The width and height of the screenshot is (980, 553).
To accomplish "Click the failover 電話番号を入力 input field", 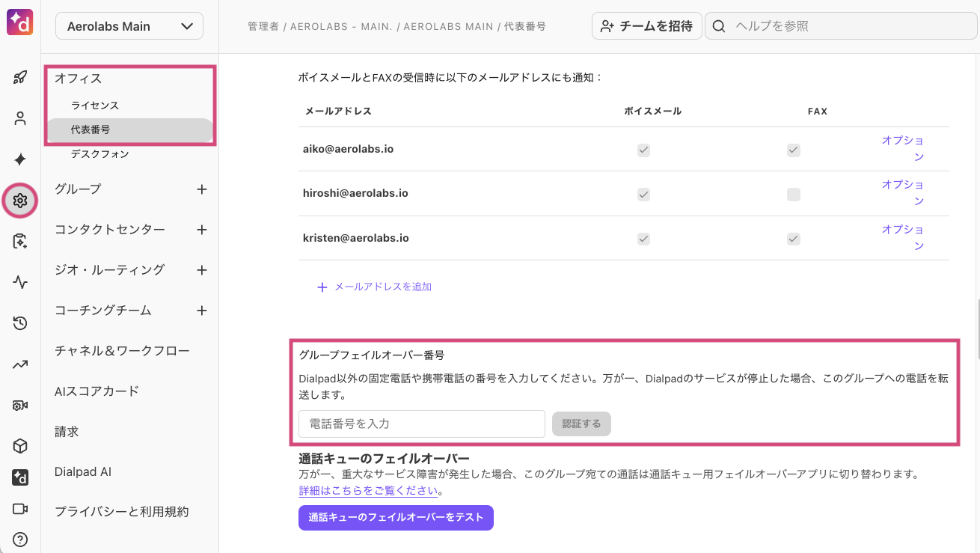I will [421, 424].
